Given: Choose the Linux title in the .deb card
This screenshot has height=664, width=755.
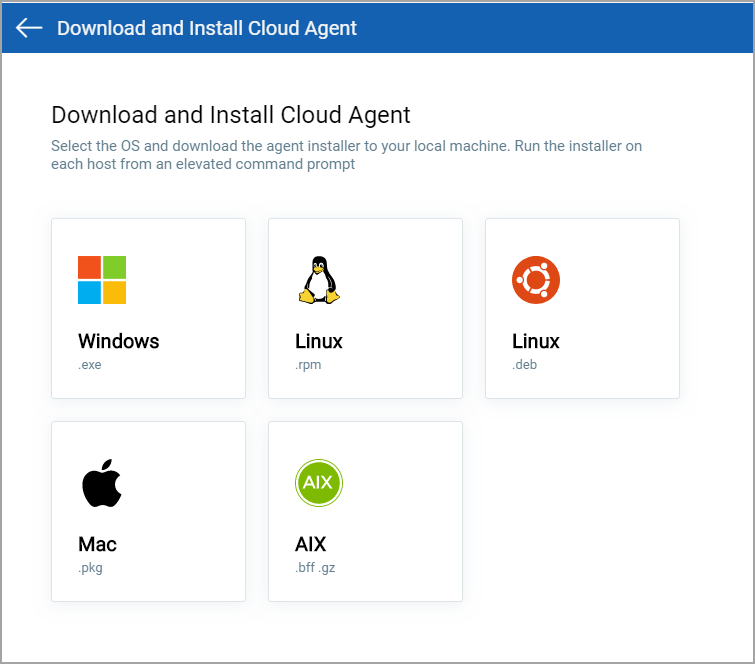Looking at the screenshot, I should [536, 341].
